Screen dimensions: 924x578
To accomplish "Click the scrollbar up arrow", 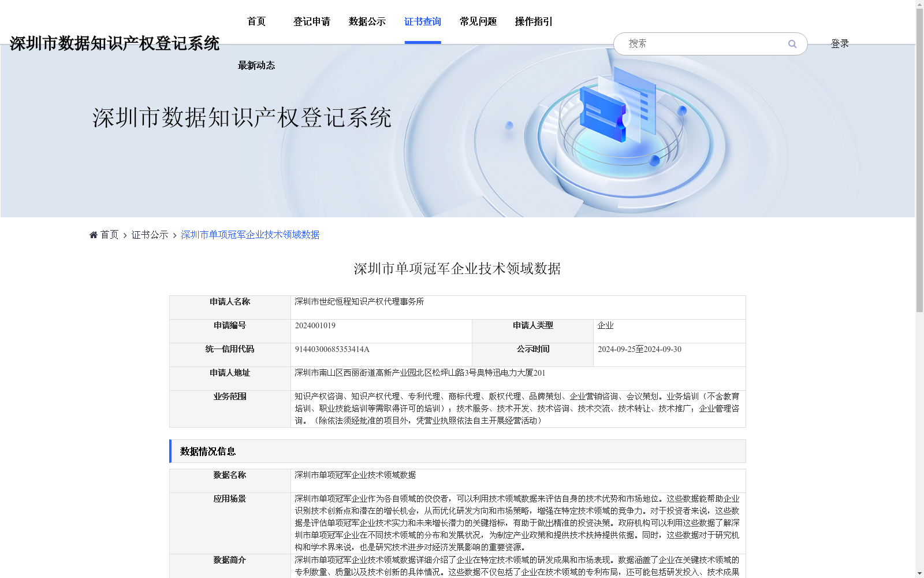I will (919, 4).
